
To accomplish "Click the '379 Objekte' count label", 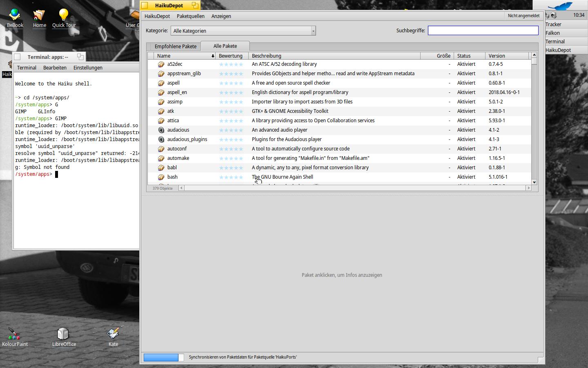I will tap(163, 188).
